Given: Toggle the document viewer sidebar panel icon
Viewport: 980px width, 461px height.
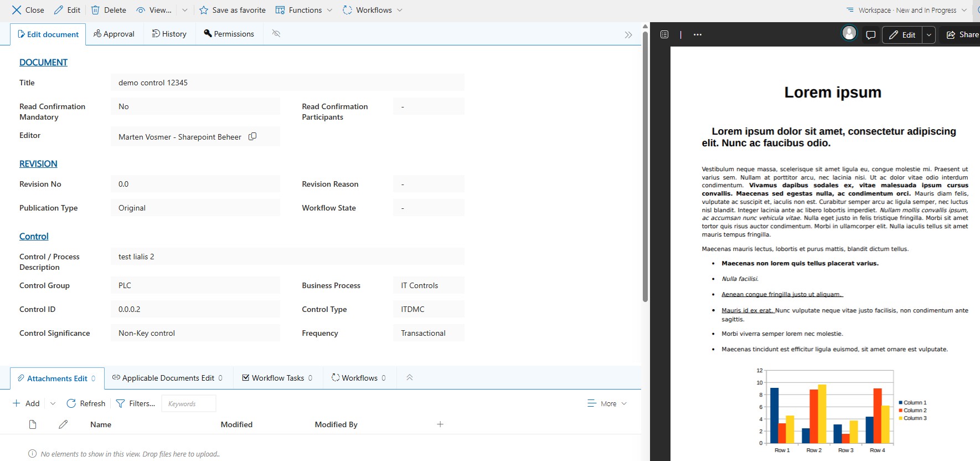Looking at the screenshot, I should click(x=664, y=35).
